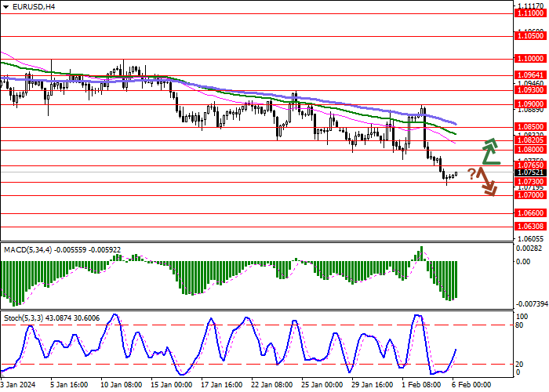
Task: Select the Stochastic scale value 20
Action: point(519,365)
